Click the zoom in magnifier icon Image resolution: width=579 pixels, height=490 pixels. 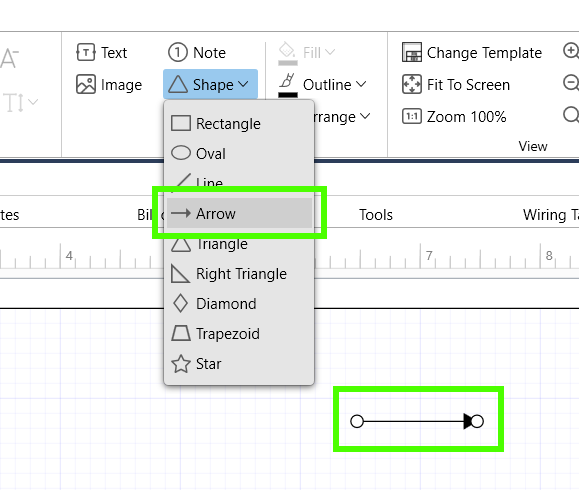click(x=571, y=51)
